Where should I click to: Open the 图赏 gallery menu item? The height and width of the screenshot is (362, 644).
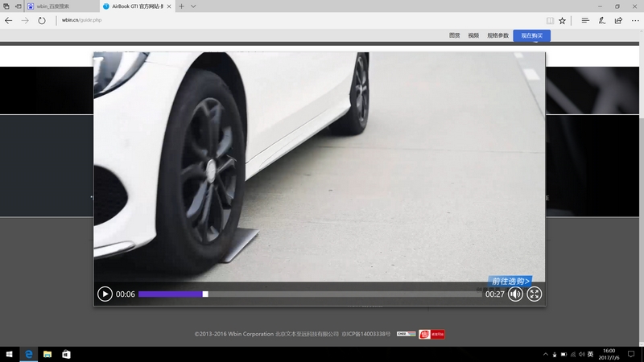tap(455, 35)
